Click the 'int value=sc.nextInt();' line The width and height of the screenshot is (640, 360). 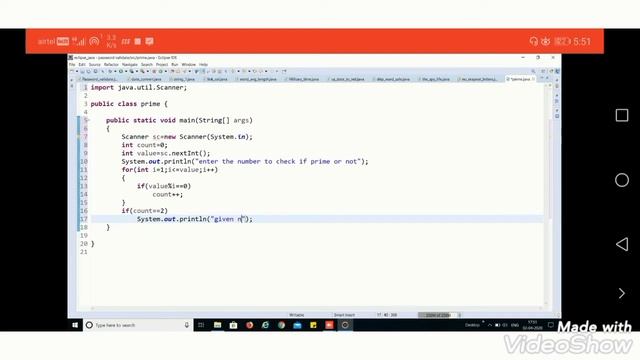(166, 153)
